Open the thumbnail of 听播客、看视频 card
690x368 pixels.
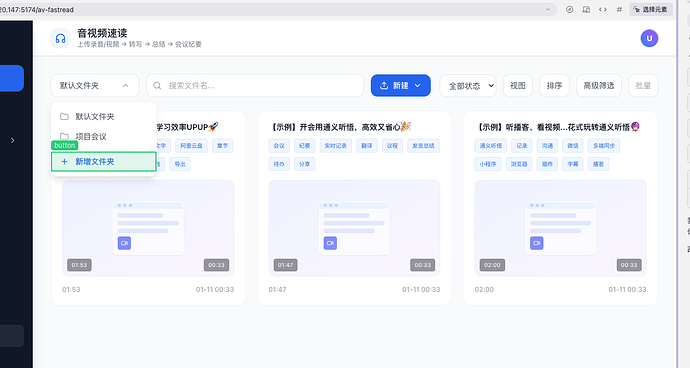[x=561, y=228]
